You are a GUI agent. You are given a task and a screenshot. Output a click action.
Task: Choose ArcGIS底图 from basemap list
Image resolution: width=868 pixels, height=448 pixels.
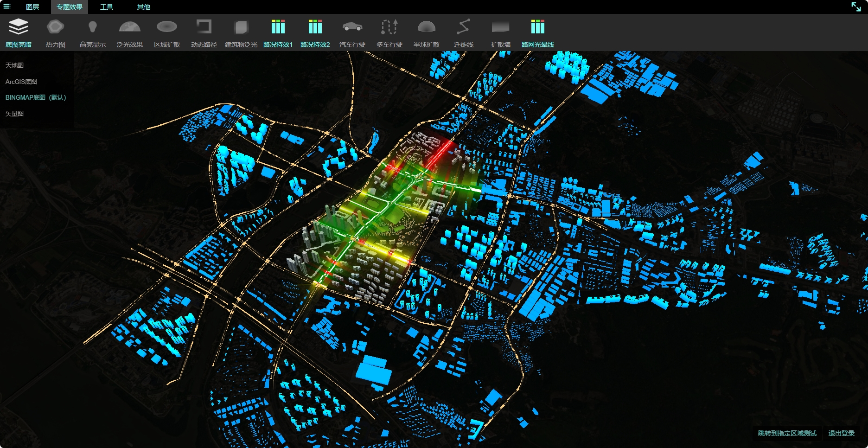click(21, 82)
